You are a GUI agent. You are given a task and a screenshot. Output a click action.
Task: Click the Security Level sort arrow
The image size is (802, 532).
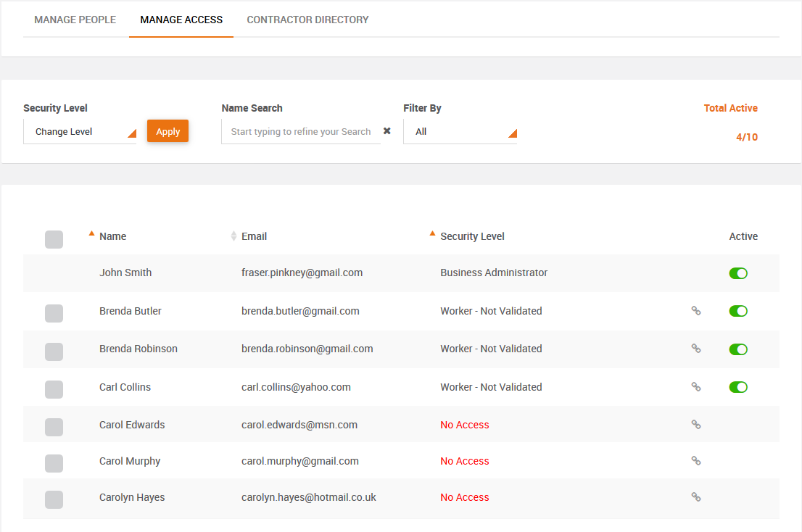[x=432, y=233]
